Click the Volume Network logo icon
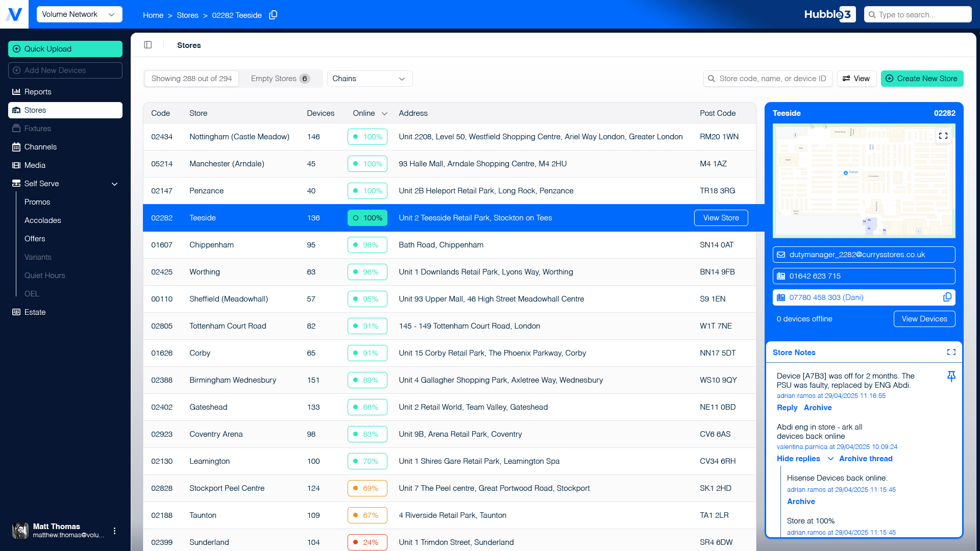The width and height of the screenshot is (980, 551). [14, 14]
